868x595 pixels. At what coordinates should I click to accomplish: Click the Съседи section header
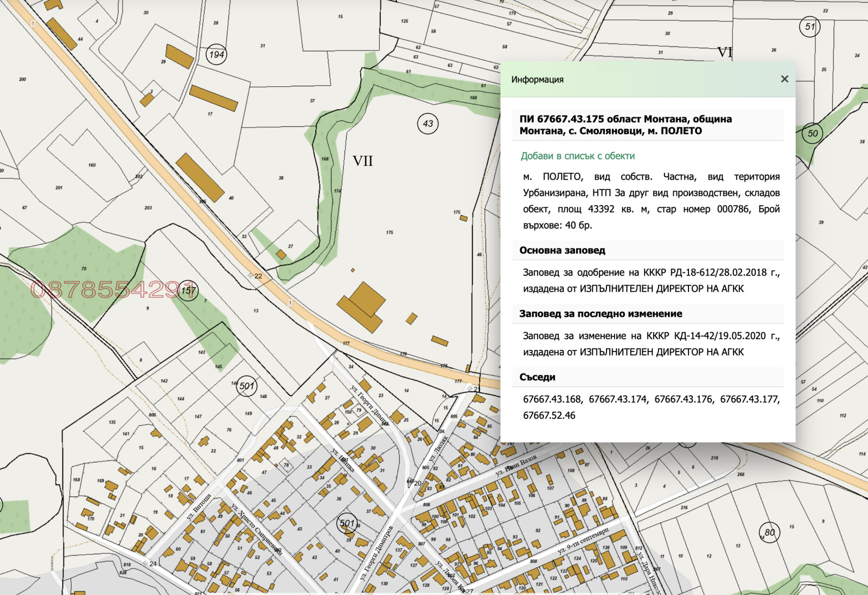point(537,378)
